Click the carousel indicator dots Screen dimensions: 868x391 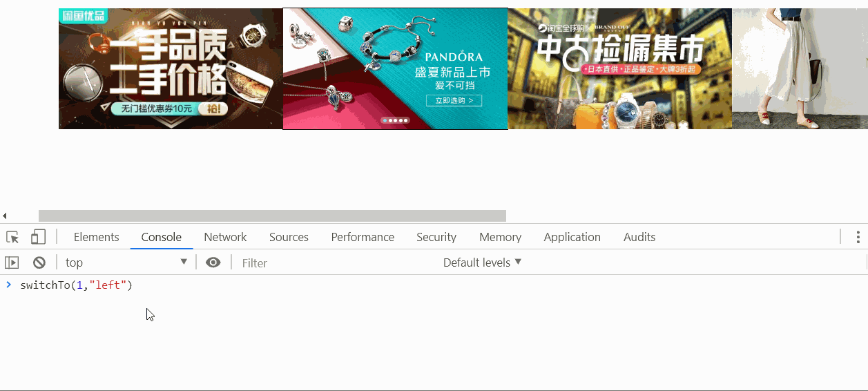coord(395,120)
